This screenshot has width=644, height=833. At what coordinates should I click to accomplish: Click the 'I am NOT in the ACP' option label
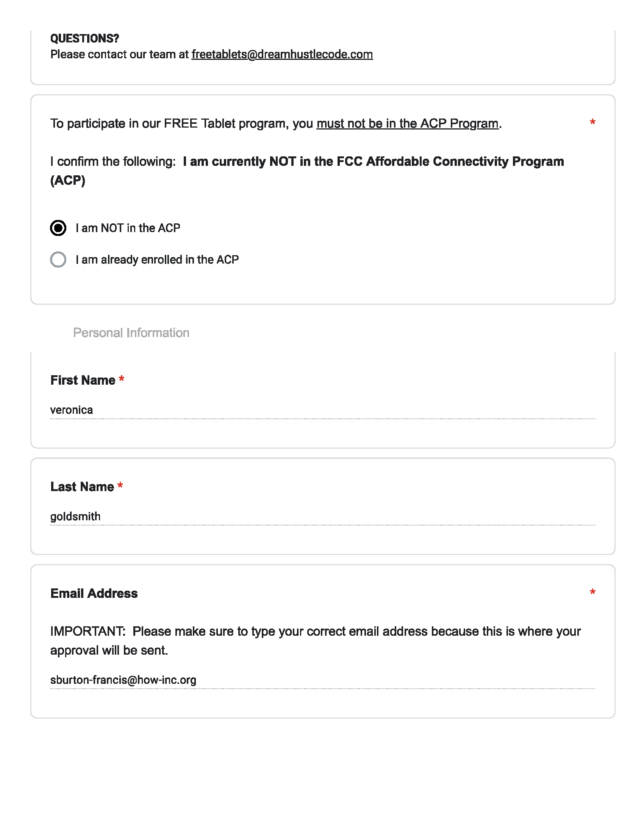(128, 228)
